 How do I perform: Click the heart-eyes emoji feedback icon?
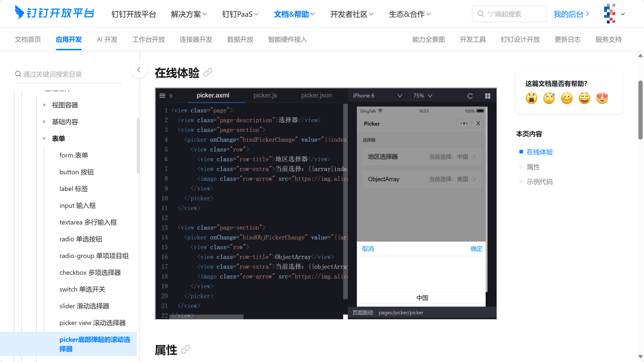(x=602, y=98)
